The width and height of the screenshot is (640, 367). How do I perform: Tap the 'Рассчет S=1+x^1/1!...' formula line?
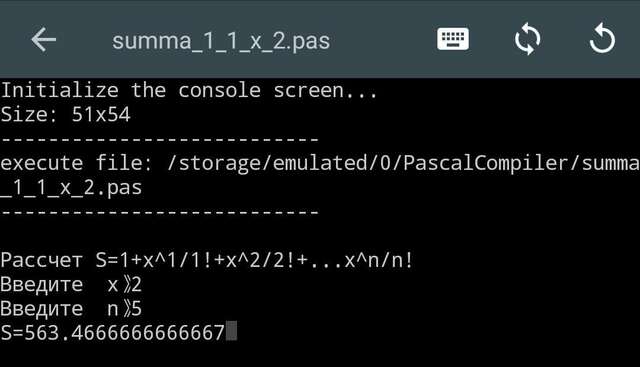(x=207, y=260)
